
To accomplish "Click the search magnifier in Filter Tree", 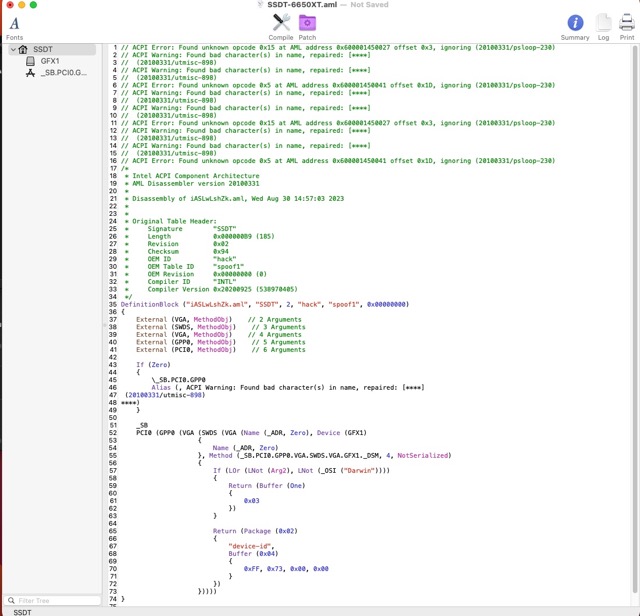I will (x=10, y=601).
